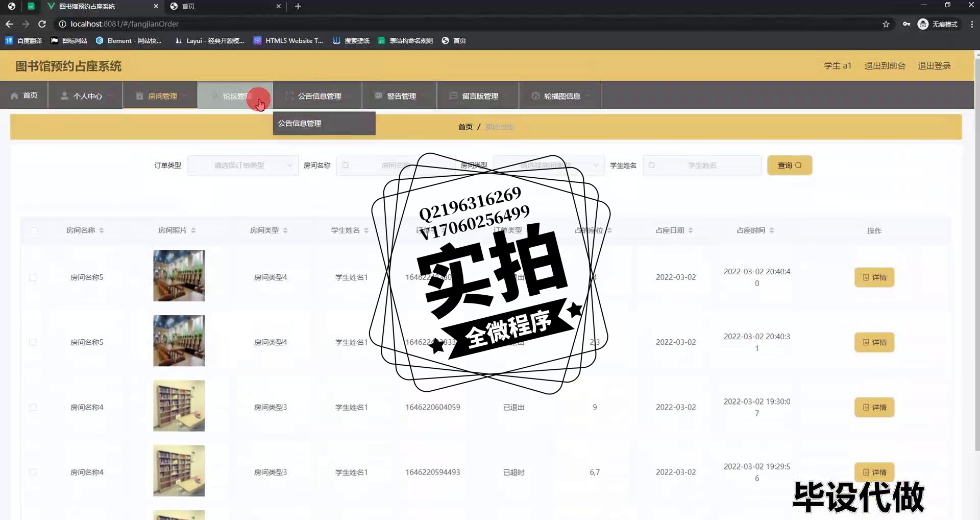980x520 pixels.
Task: Open Layui bookmark
Action: pyautogui.click(x=209, y=40)
